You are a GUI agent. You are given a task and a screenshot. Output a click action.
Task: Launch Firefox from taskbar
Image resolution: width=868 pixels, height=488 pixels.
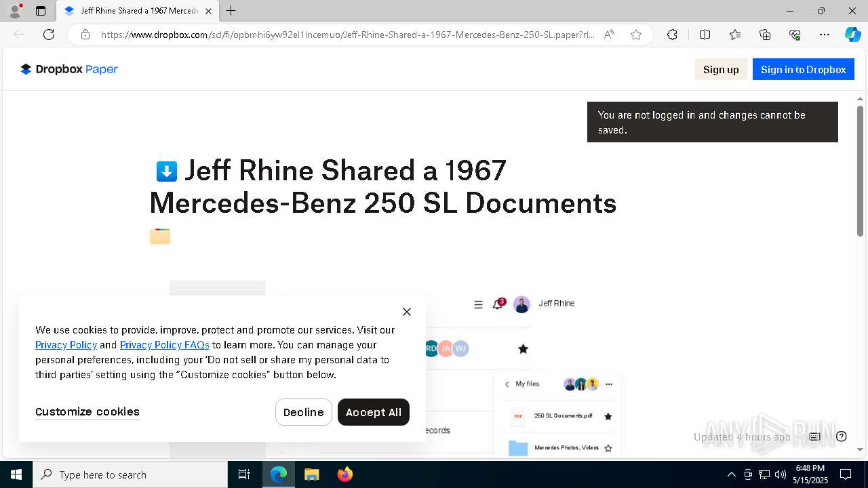point(345,474)
